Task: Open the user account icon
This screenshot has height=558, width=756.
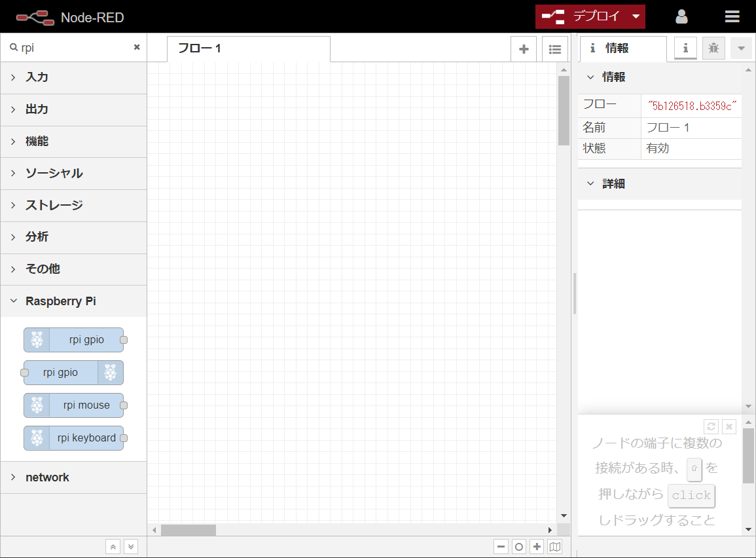Action: pos(681,17)
